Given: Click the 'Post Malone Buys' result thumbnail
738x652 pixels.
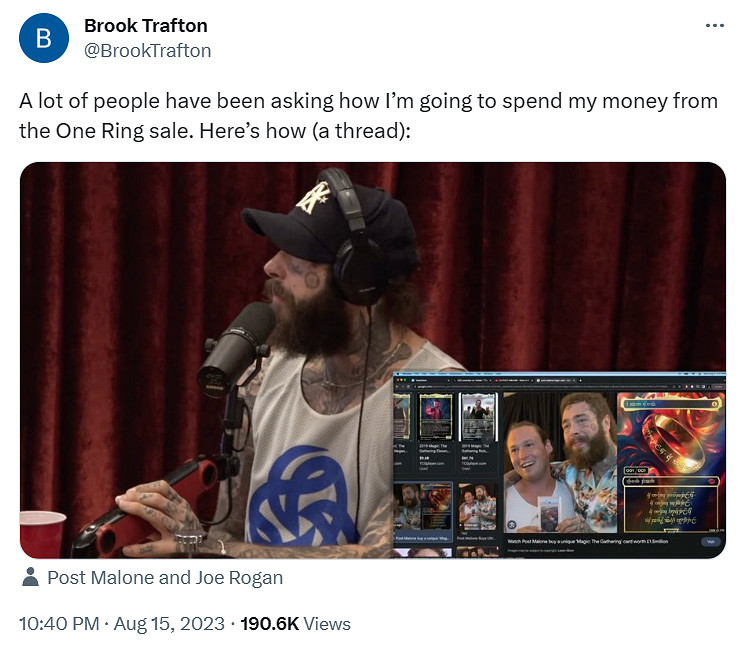Looking at the screenshot, I should [477, 508].
